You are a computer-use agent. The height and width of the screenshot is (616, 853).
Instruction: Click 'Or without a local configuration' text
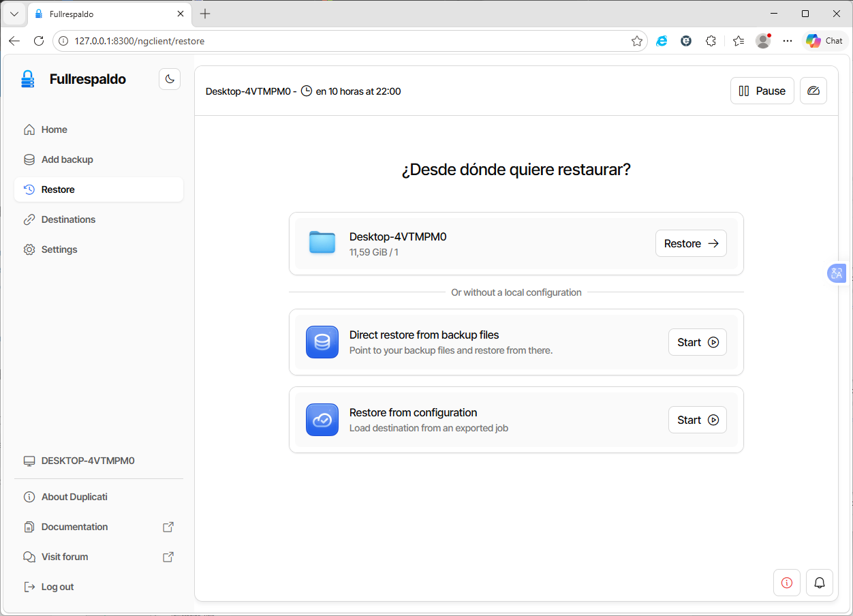[516, 292]
